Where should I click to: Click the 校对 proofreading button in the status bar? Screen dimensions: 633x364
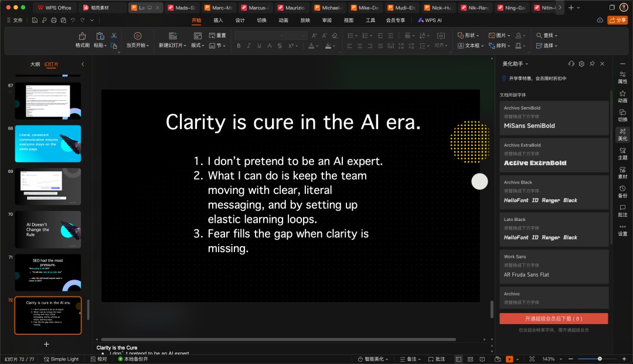99,359
